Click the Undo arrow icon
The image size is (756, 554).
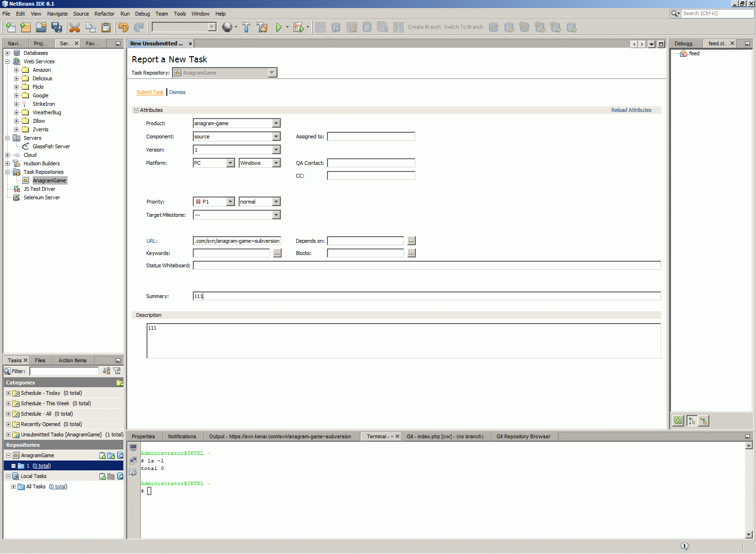click(x=123, y=27)
